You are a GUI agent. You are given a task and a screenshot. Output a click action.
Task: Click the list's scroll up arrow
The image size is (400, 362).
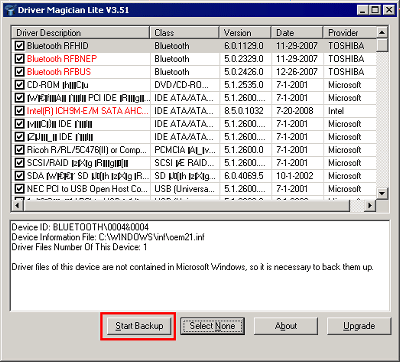tap(382, 33)
